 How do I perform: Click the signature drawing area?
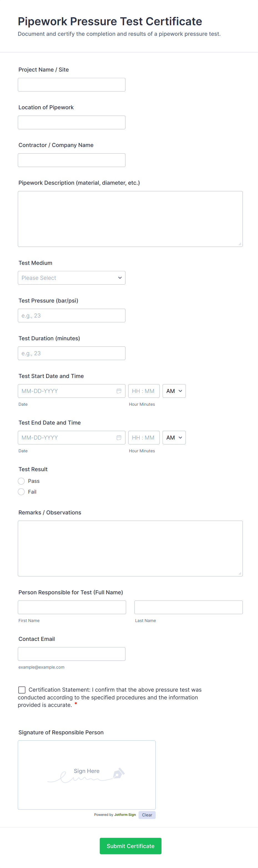click(x=86, y=775)
